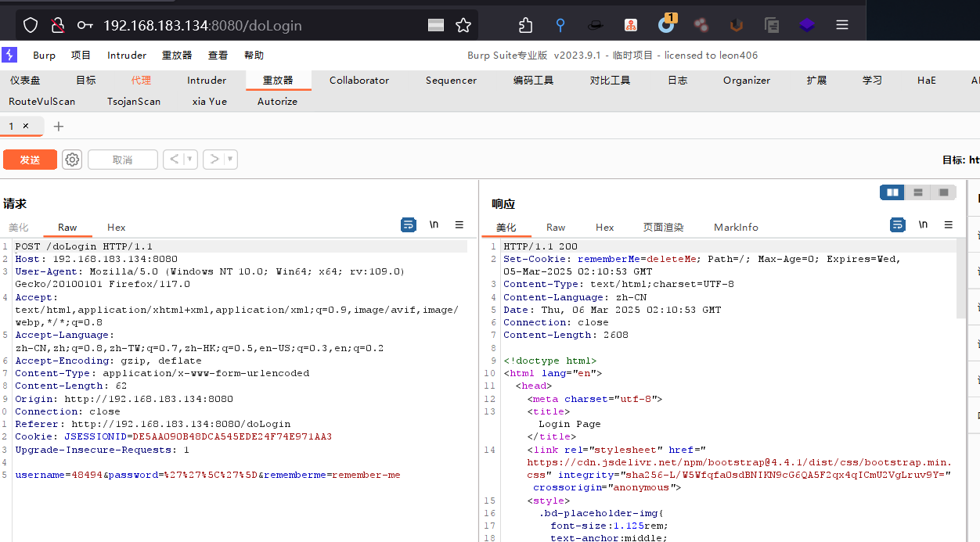Open the Intruder menu in the menu bar

pyautogui.click(x=127, y=56)
